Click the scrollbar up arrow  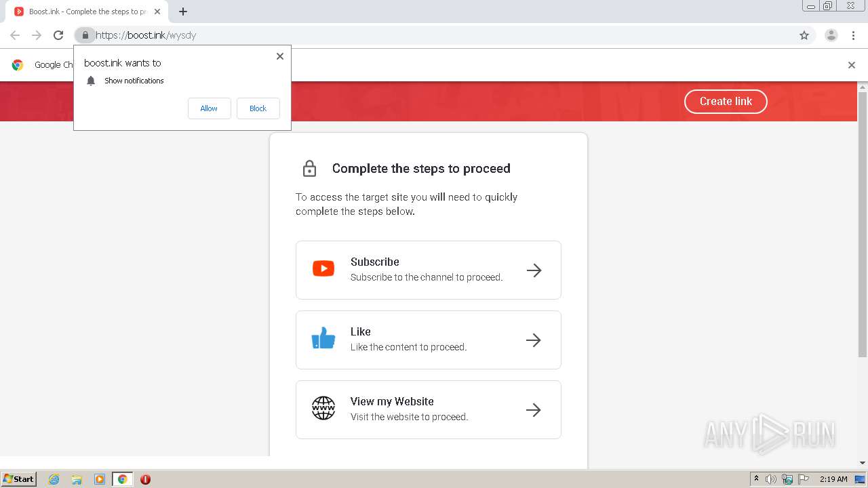863,87
